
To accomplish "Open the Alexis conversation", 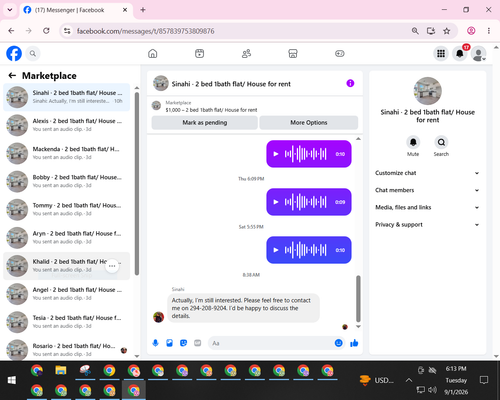I will pyautogui.click(x=67, y=125).
